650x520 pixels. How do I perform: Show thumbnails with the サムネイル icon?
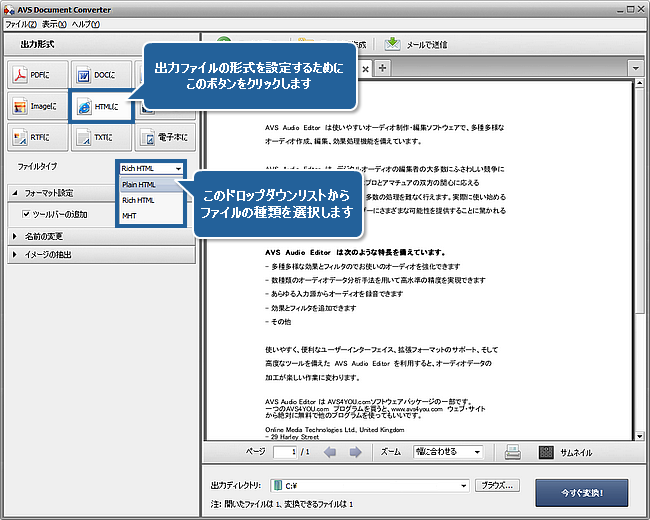(546, 452)
